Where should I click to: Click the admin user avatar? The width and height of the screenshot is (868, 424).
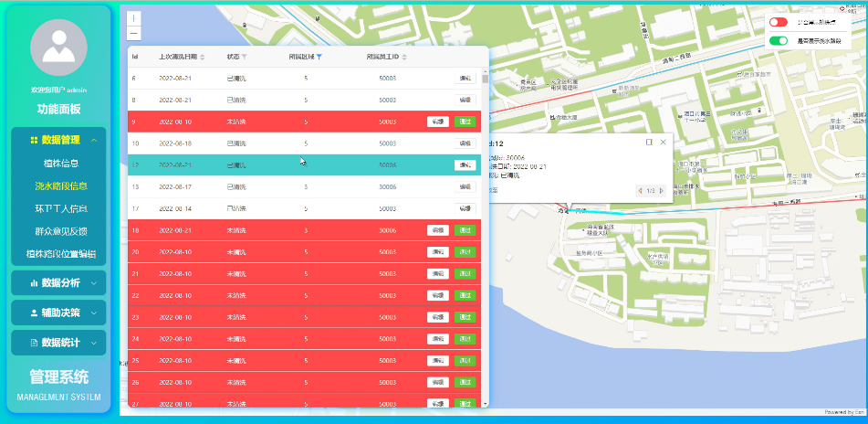(x=58, y=48)
